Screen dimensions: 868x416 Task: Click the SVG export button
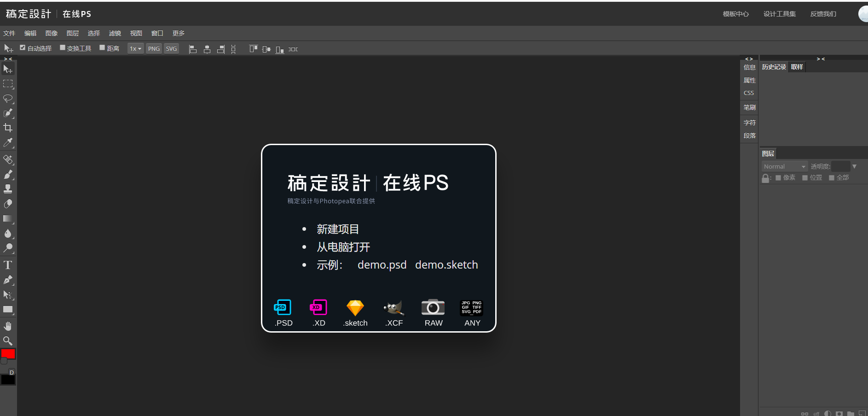click(x=171, y=48)
